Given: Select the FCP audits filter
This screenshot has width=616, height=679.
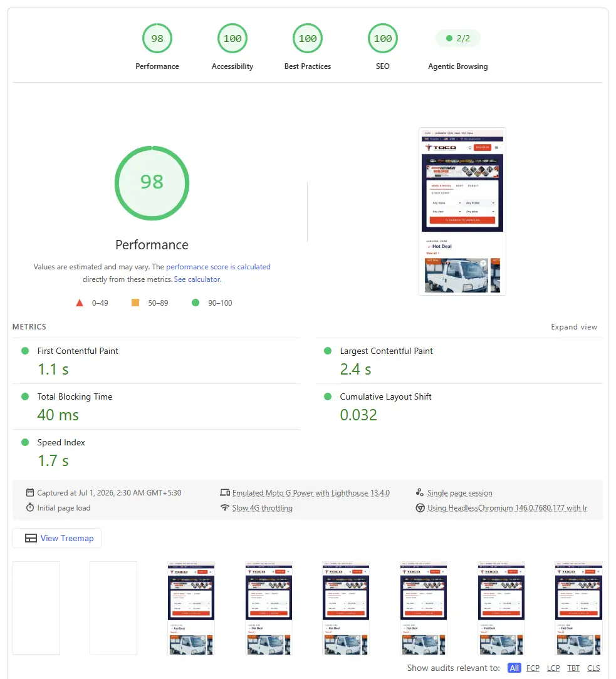Looking at the screenshot, I should 533,668.
